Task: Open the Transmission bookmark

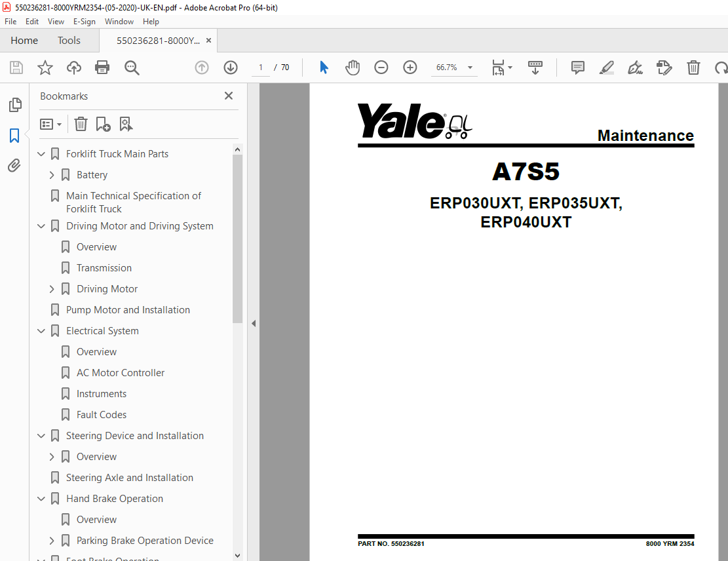Action: (x=104, y=268)
